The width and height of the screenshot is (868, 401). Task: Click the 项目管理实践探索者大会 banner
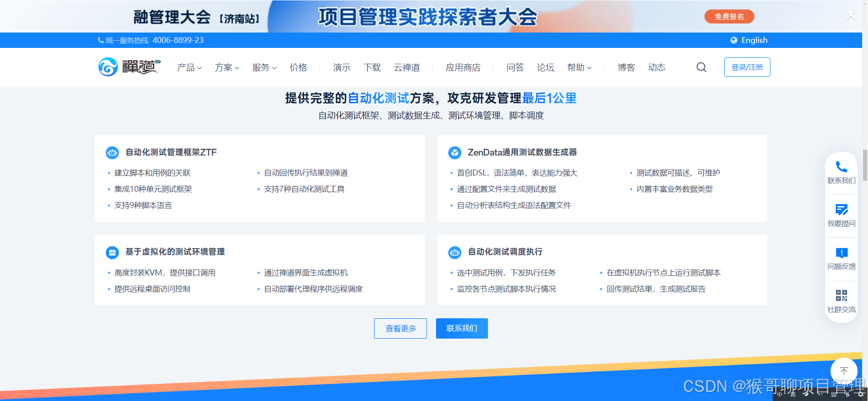click(427, 17)
